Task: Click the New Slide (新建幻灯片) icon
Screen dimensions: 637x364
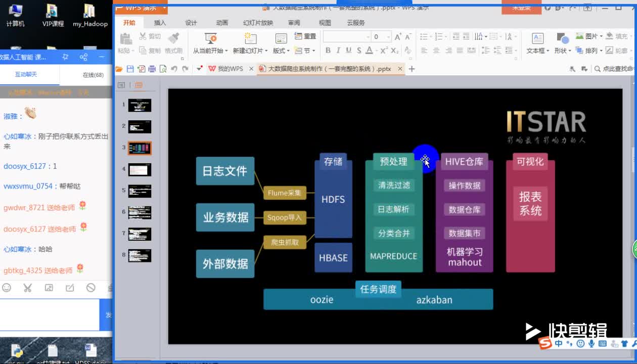Action: click(x=250, y=39)
